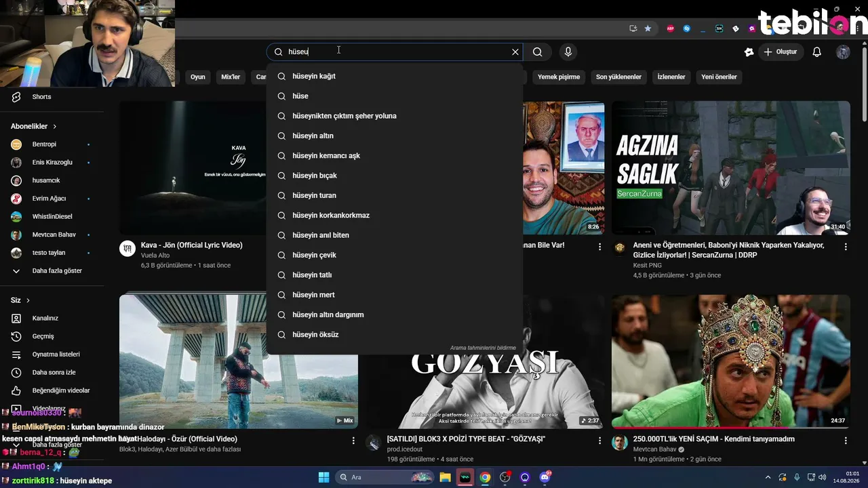Start voice search with the microphone
Viewport: 868px width, 488px height.
[x=568, y=52]
